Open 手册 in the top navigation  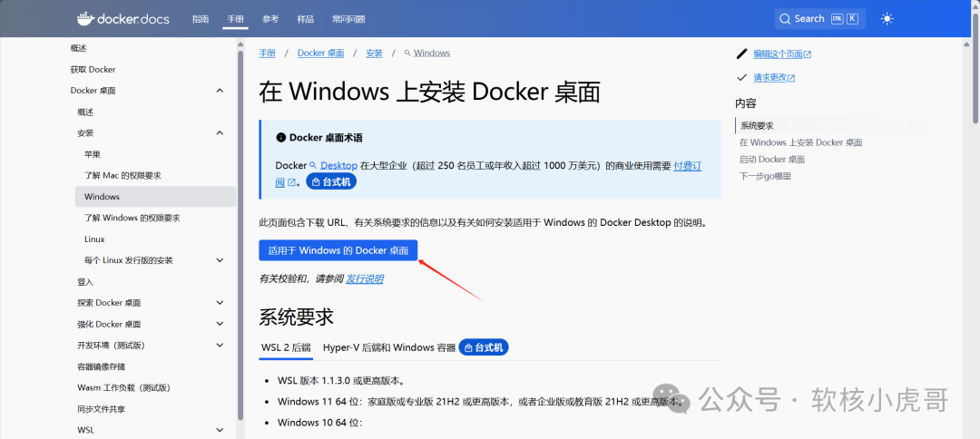click(236, 19)
